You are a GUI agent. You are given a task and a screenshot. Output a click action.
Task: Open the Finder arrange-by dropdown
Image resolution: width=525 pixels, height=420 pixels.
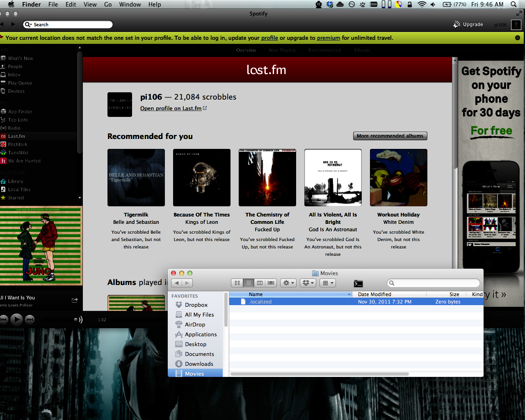tap(327, 283)
